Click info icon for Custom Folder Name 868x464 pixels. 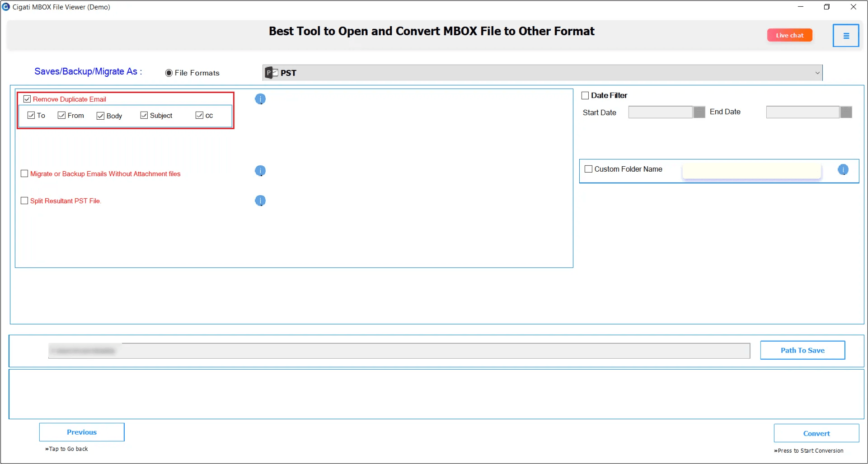click(x=843, y=169)
